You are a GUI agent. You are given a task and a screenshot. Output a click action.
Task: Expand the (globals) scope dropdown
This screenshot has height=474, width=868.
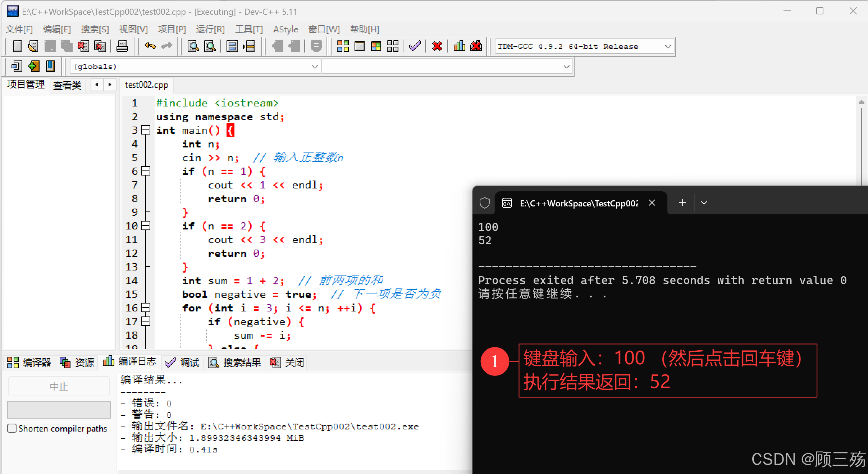(315, 67)
